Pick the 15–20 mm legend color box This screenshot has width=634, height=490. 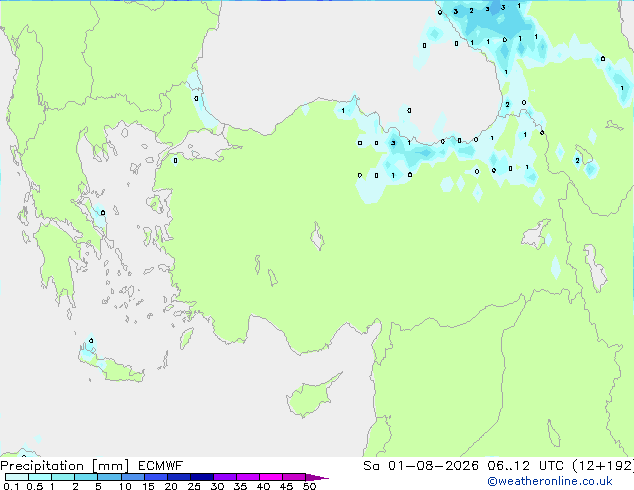(156, 477)
